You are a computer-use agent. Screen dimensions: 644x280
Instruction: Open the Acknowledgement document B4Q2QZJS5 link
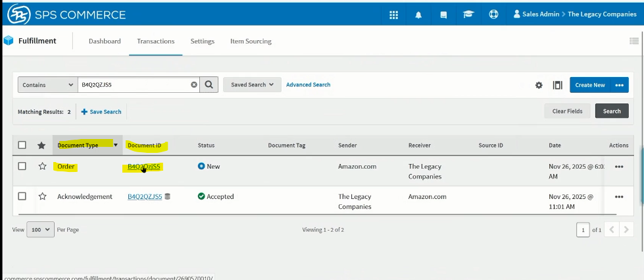click(145, 196)
